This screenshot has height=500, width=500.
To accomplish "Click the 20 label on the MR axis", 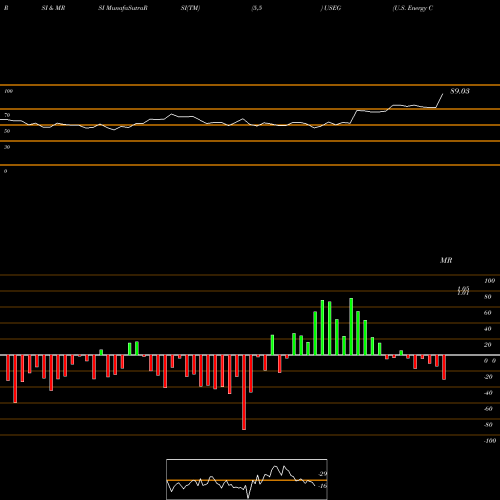I will tap(488, 345).
